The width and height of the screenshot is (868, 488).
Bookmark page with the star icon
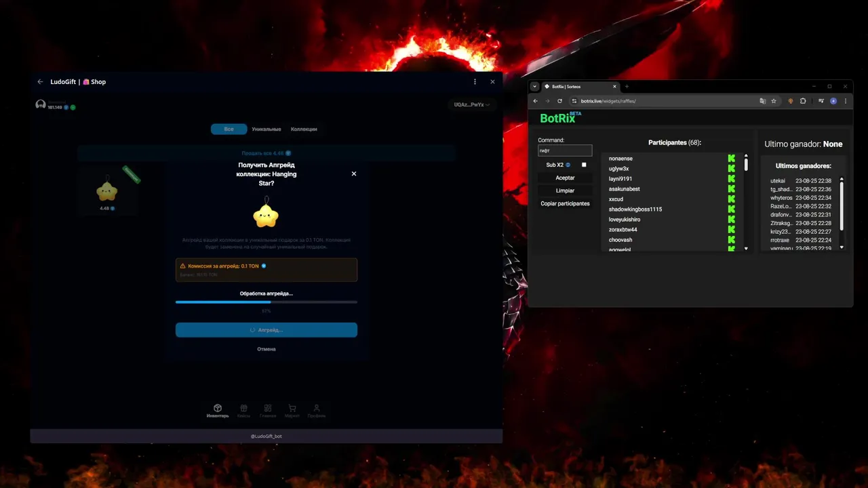(774, 101)
